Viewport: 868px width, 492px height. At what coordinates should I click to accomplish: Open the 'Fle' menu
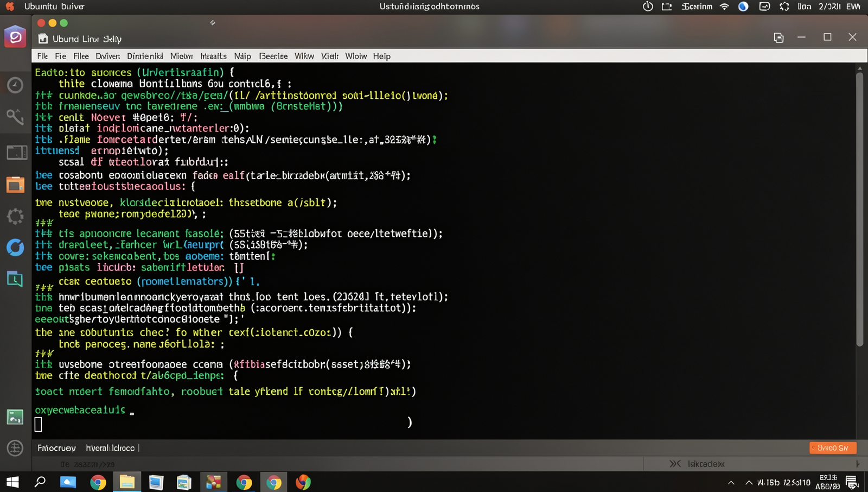point(42,56)
